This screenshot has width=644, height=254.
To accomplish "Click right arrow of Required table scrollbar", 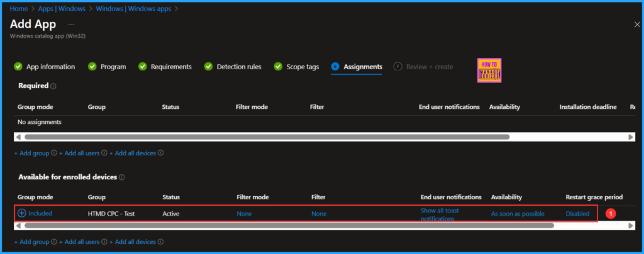I will (631, 137).
